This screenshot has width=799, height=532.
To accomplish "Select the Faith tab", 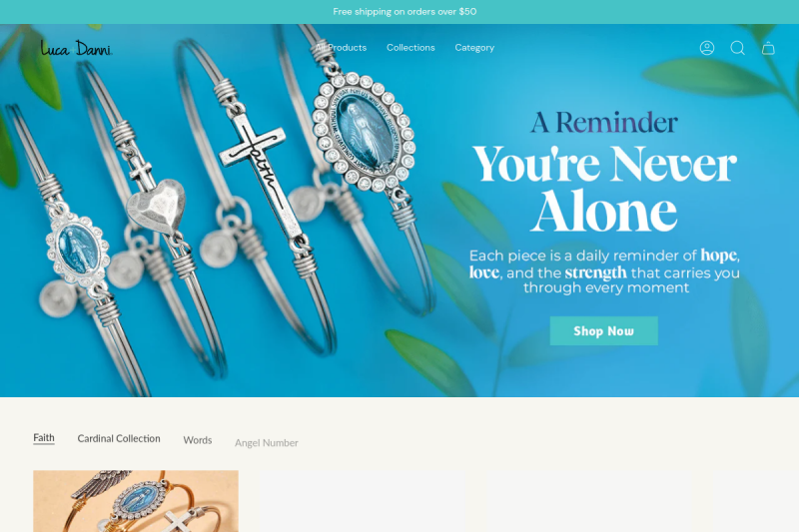I will tap(44, 438).
